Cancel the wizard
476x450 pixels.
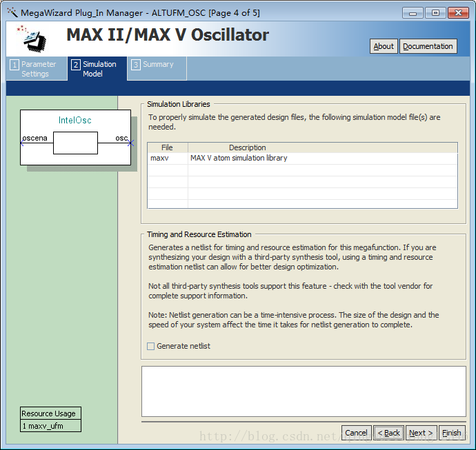(356, 433)
